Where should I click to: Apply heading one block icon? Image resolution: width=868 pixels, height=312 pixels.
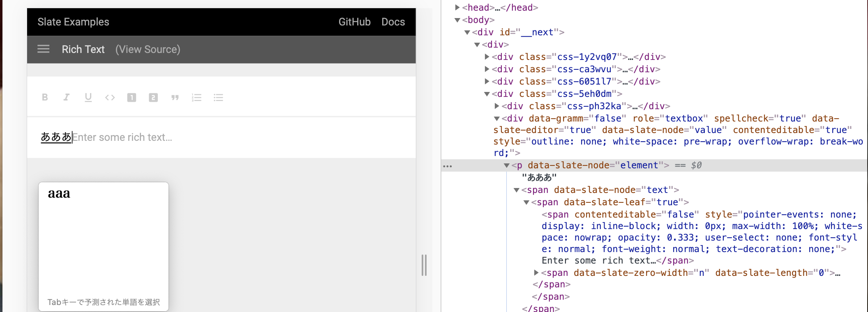click(x=132, y=97)
